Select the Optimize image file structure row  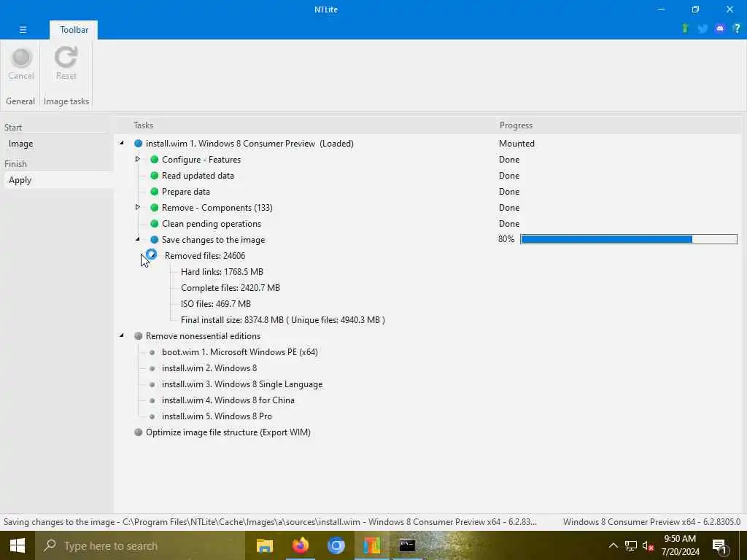coord(228,432)
